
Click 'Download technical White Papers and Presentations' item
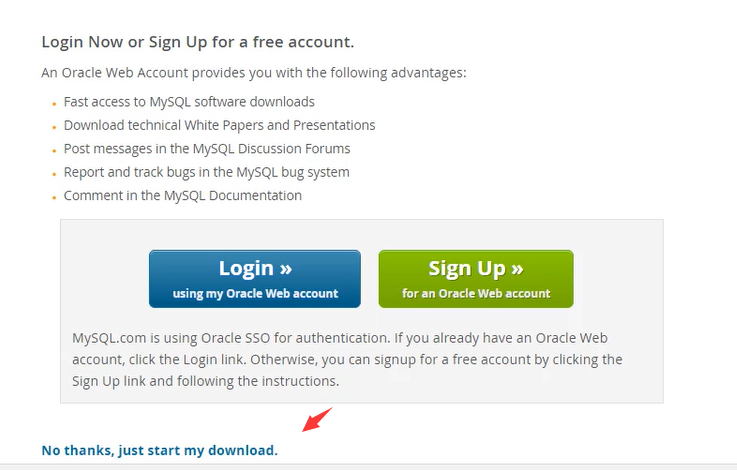220,125
